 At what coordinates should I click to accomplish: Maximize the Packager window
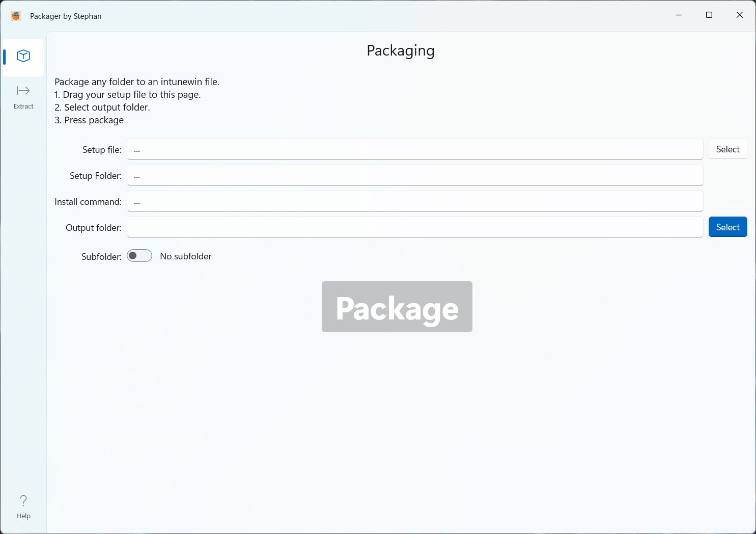tap(709, 15)
